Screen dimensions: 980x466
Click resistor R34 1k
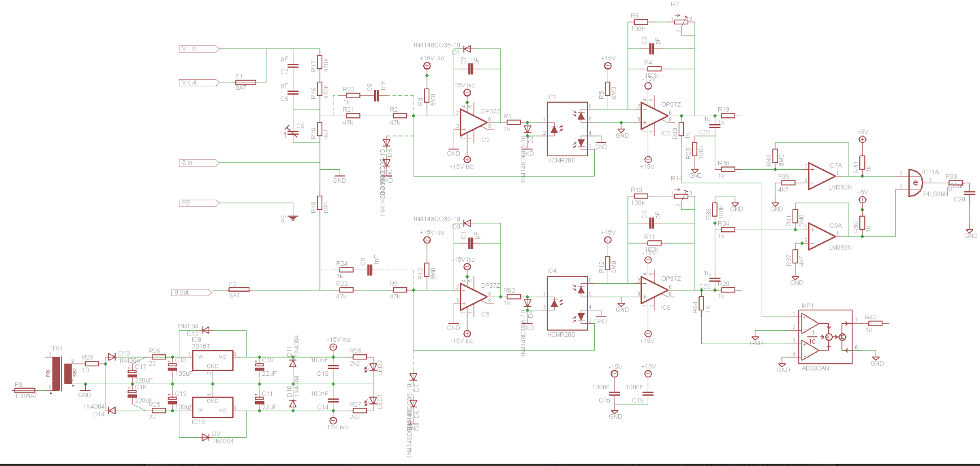[x=728, y=230]
